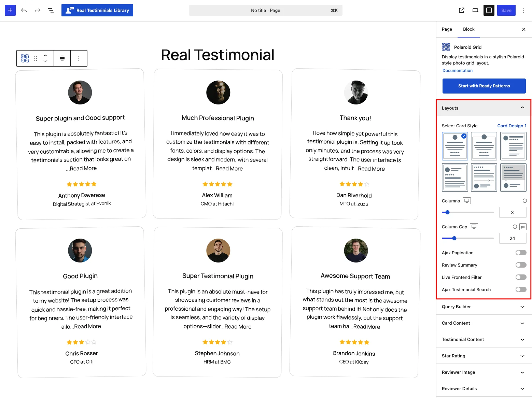Undo the last change
The image size is (532, 398).
point(24,10)
